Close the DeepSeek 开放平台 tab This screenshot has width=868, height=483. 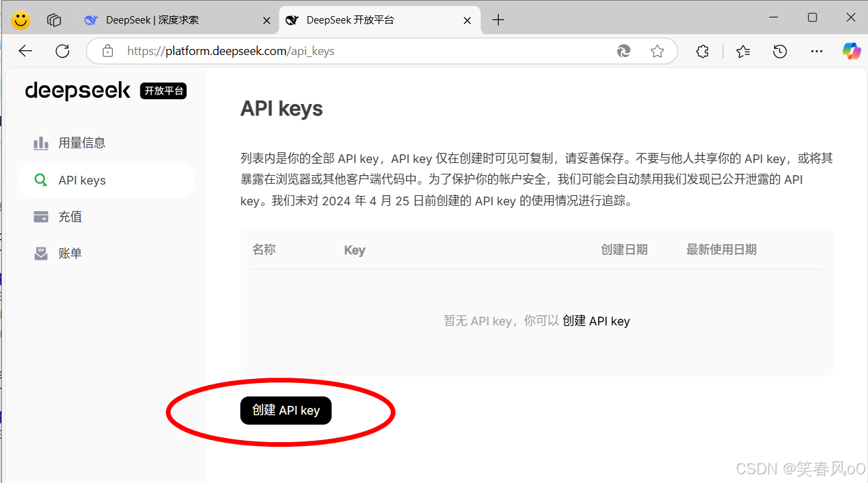click(x=467, y=20)
